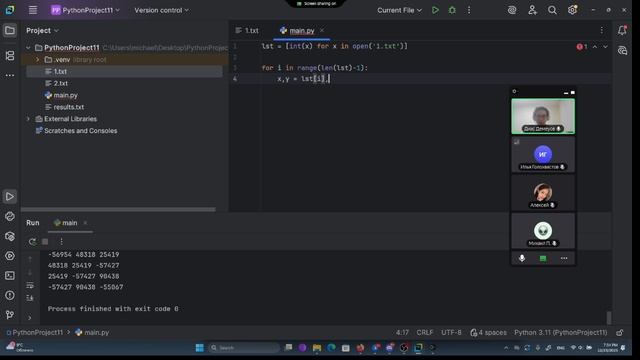Open File Explorer from taskbar

click(x=317, y=348)
